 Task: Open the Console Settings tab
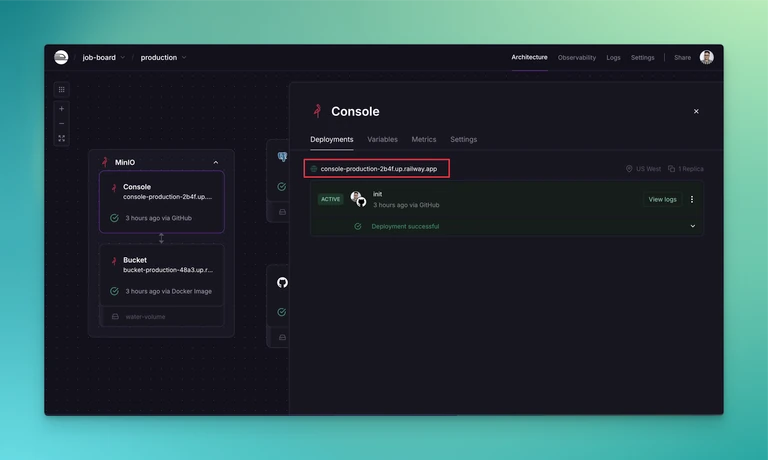[x=463, y=140]
